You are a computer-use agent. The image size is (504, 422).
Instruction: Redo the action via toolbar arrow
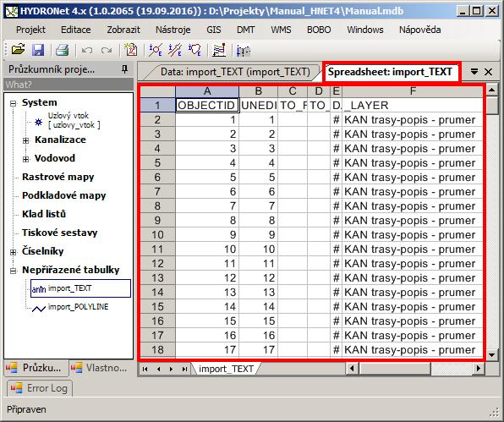pos(107,51)
